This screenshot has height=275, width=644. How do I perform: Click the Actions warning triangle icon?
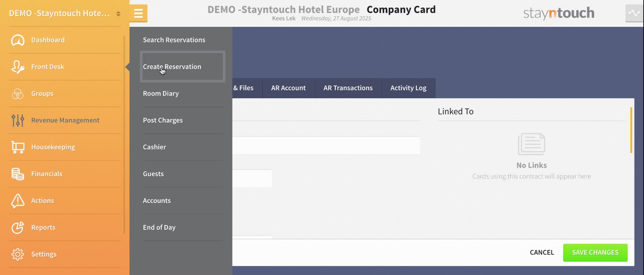(18, 201)
